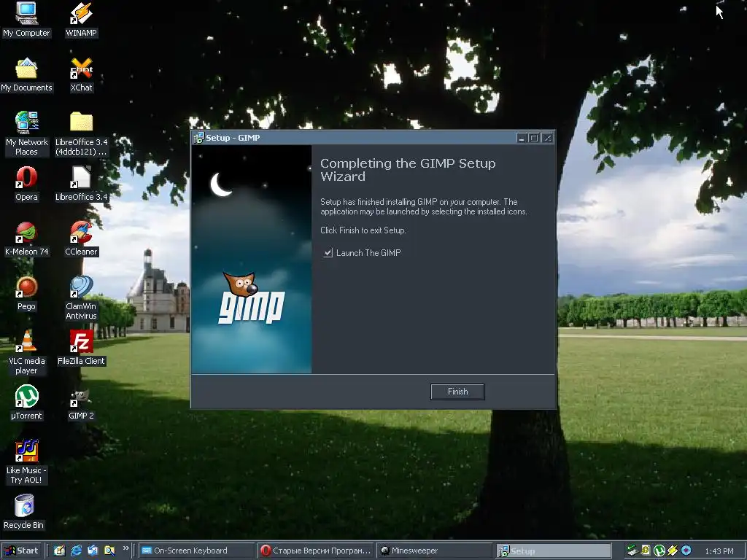Click the Setup - GIMP title bar icon

coord(198,138)
